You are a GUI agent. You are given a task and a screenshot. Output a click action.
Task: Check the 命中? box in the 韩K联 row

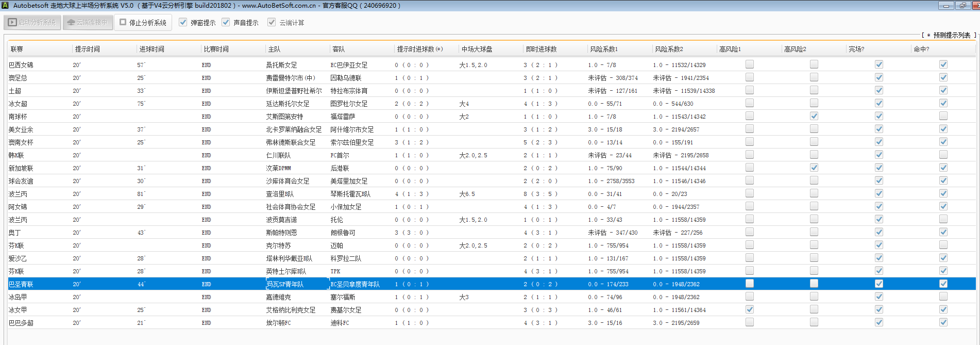tap(943, 155)
